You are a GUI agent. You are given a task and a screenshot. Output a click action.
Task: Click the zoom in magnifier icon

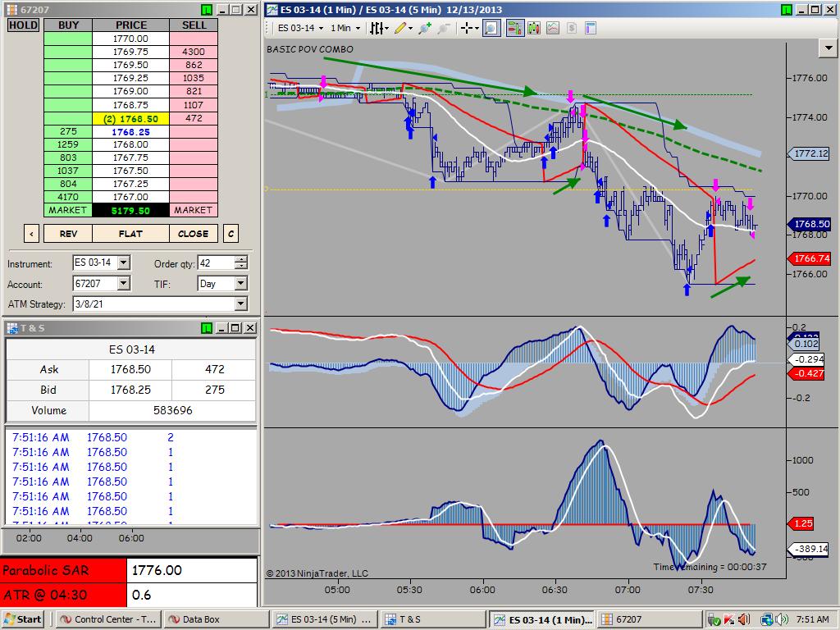point(425,29)
